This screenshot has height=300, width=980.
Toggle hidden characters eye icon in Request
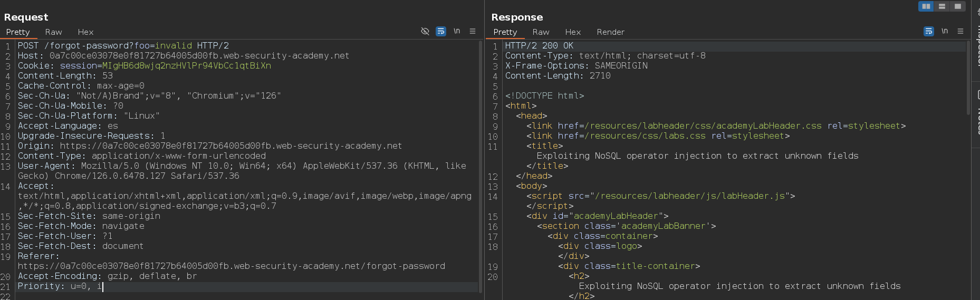tap(425, 32)
